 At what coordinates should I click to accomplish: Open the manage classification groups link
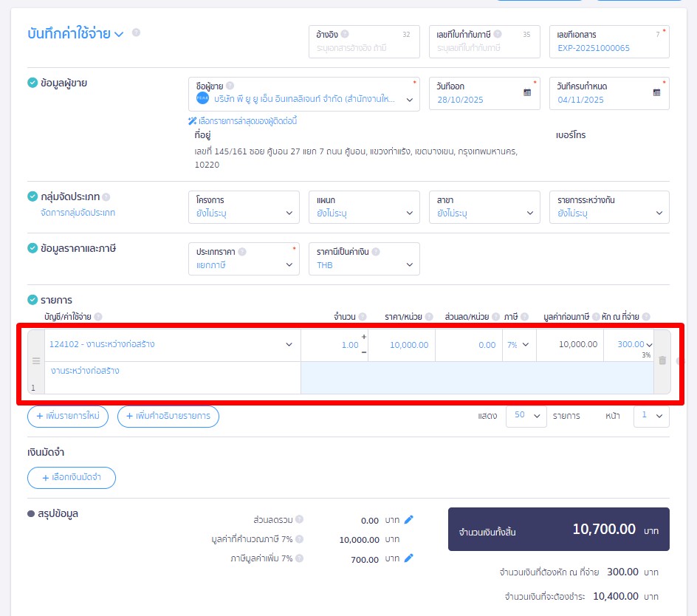78,213
